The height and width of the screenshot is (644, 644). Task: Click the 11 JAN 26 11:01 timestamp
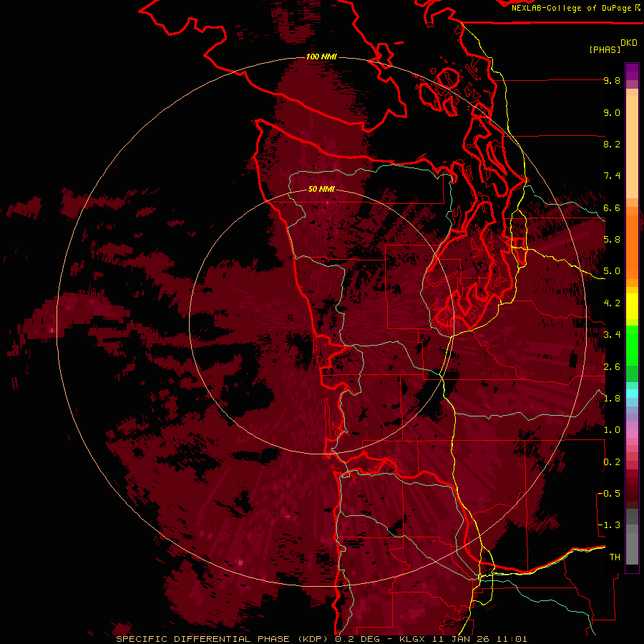click(x=479, y=639)
